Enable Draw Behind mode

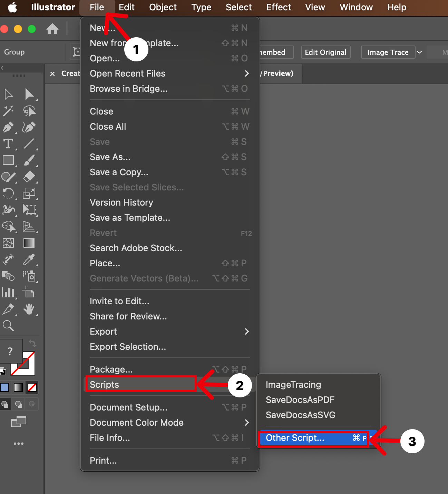(x=19, y=404)
